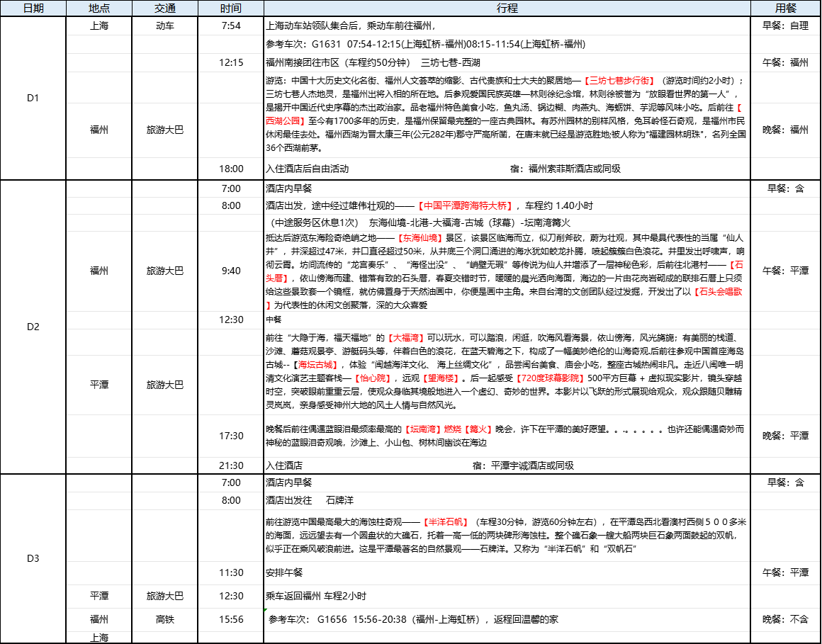This screenshot has height=644, width=822.
Task: Select the D3 date cell
Action: 33,558
